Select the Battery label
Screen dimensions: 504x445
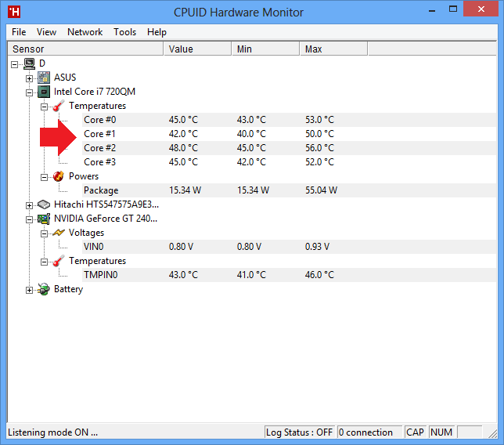68,289
